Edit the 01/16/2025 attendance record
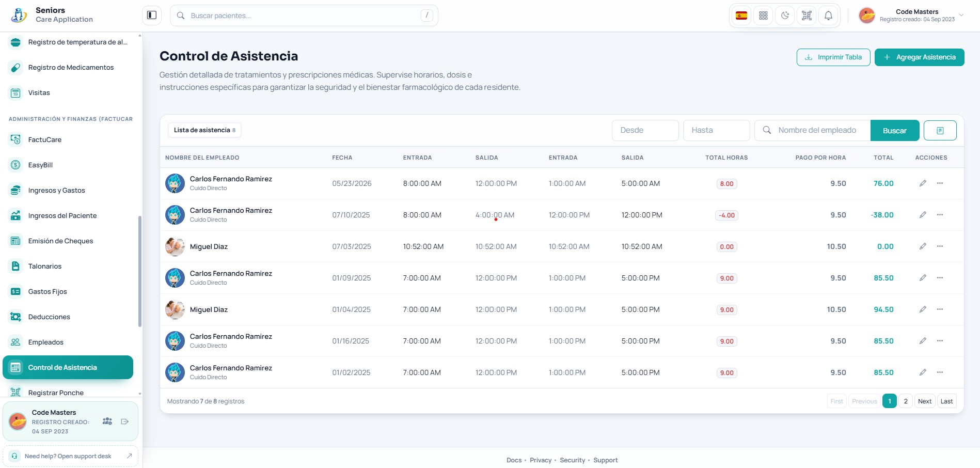 923,341
